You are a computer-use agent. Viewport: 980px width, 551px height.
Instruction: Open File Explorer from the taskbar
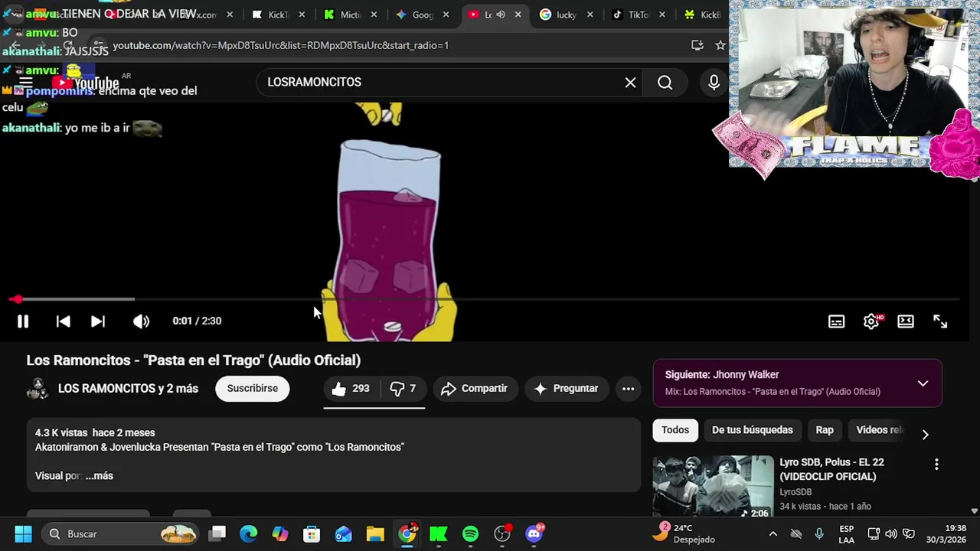coord(375,534)
